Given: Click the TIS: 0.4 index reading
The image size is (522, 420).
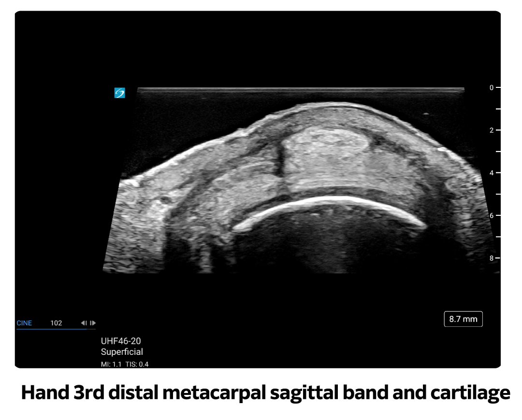Looking at the screenshot, I should pos(137,364).
